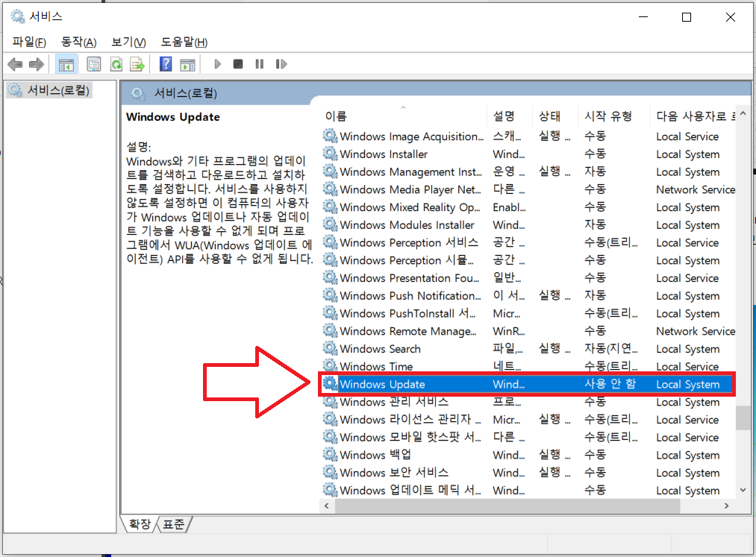Select the Windows Push Notification... service
Screen dimensions: 756x557
click(528, 295)
